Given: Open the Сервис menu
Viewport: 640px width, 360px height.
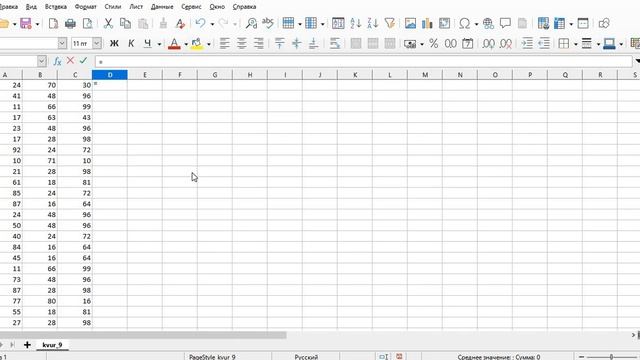Looking at the screenshot, I should (x=191, y=7).
